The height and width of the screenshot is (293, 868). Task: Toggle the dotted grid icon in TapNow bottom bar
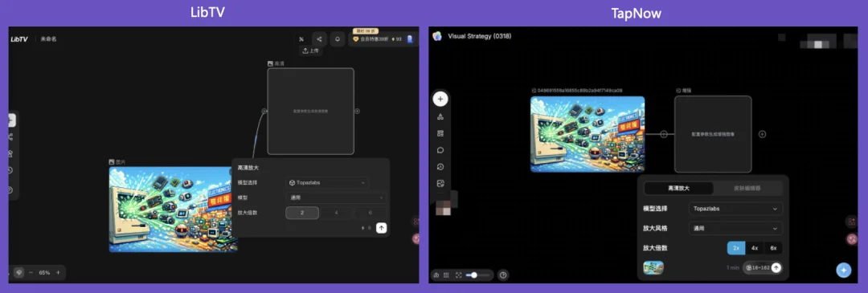click(446, 275)
